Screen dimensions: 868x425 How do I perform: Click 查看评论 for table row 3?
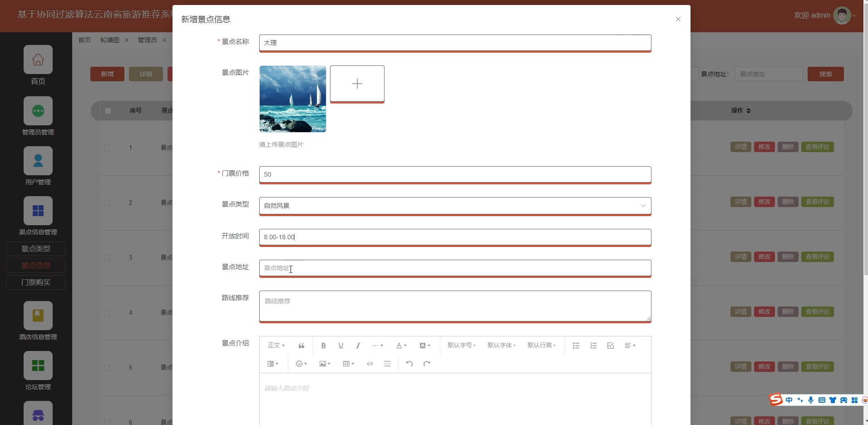coord(818,257)
